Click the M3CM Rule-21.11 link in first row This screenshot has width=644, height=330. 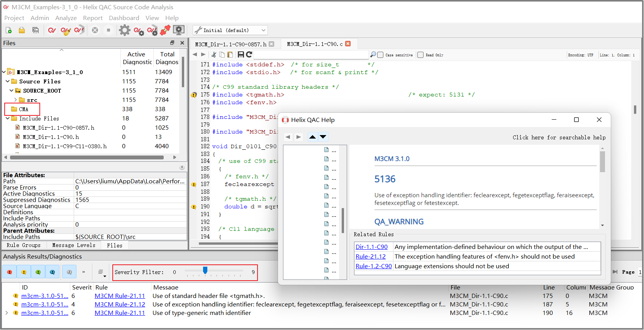(120, 296)
